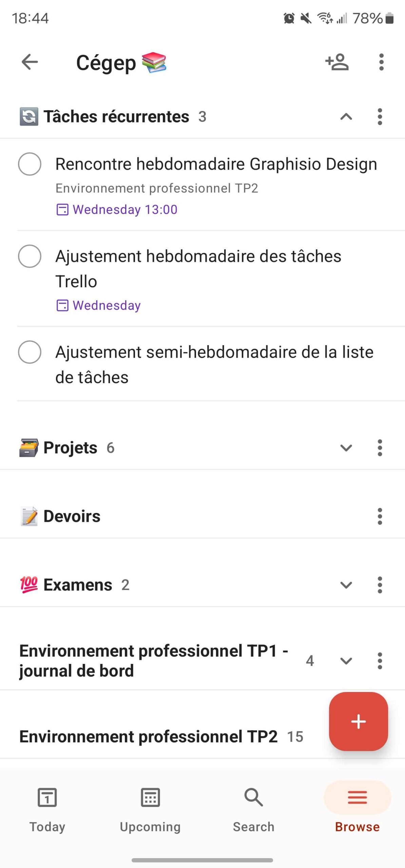The image size is (405, 868).
Task: Open Devoirs section three-dot menu
Action: 380,516
